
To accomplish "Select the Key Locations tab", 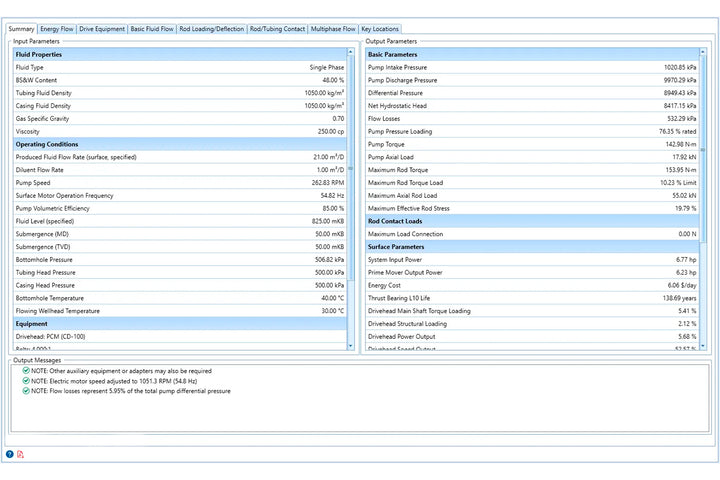I will coord(380,29).
